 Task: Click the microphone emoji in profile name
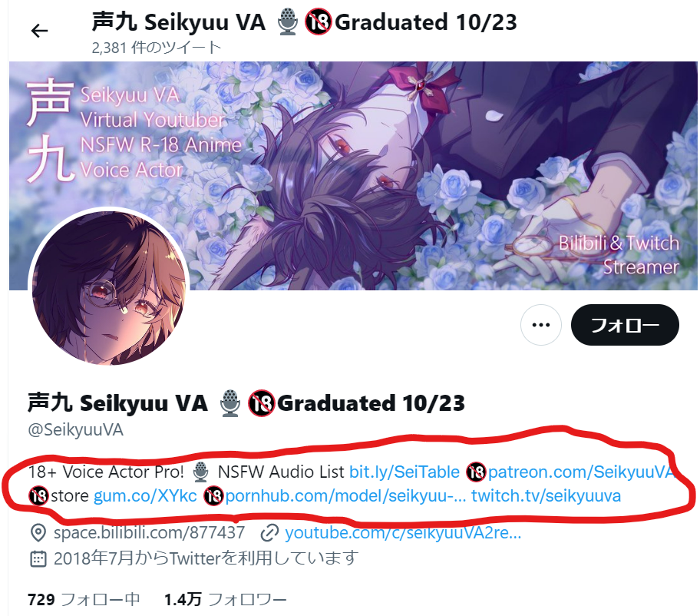coord(230,403)
